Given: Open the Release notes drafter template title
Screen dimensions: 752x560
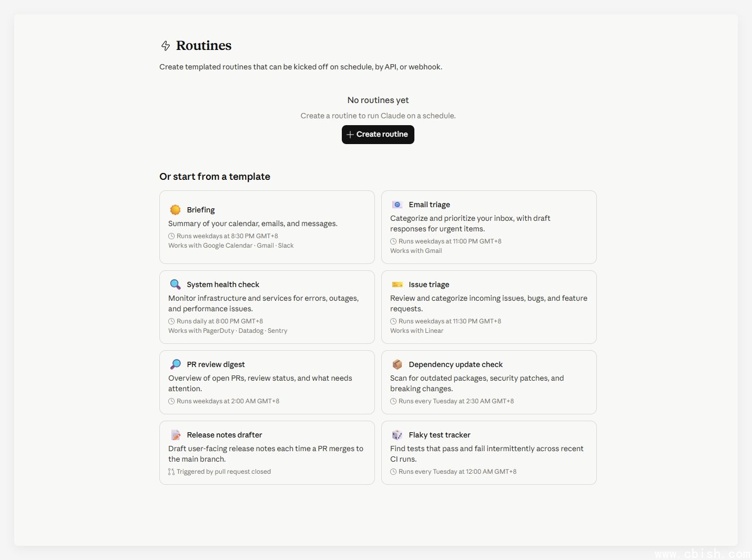Looking at the screenshot, I should click(224, 435).
